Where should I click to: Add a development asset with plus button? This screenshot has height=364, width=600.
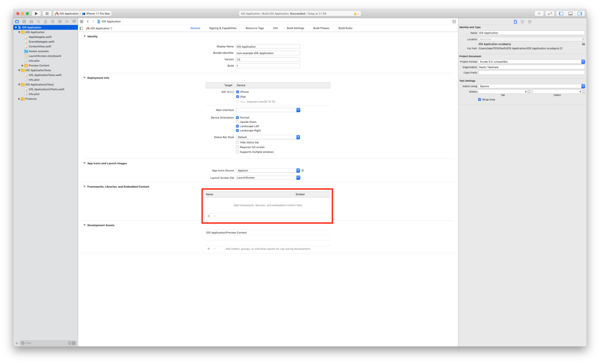click(208, 248)
